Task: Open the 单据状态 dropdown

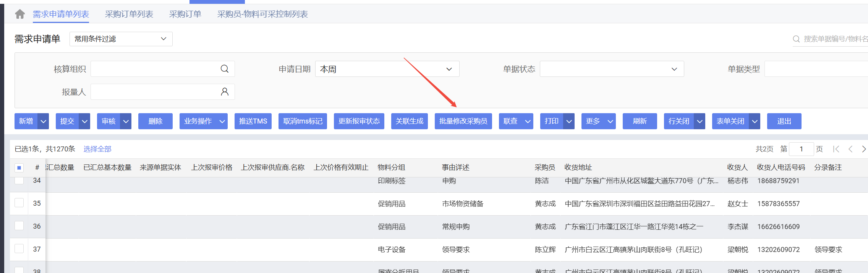Action: coord(611,69)
